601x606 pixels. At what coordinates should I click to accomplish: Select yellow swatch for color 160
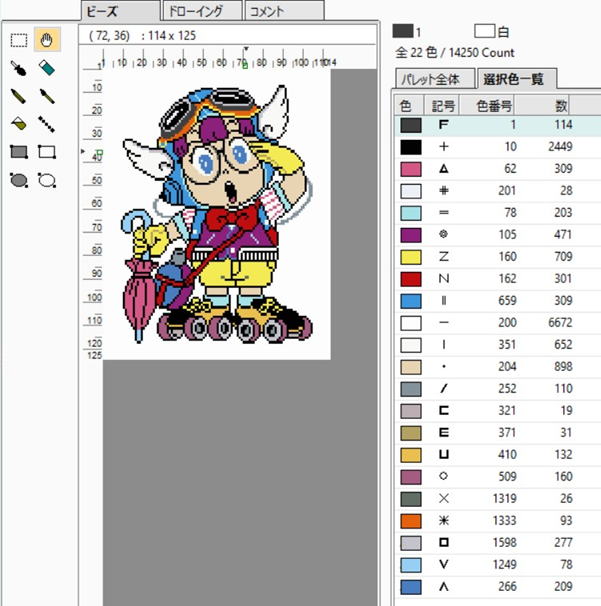(411, 257)
